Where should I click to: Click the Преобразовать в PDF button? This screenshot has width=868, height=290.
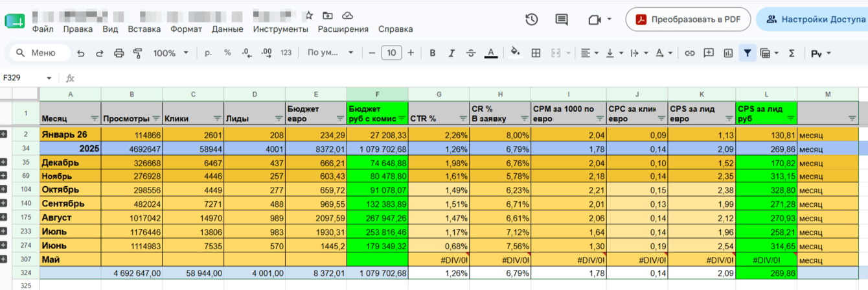coord(687,19)
